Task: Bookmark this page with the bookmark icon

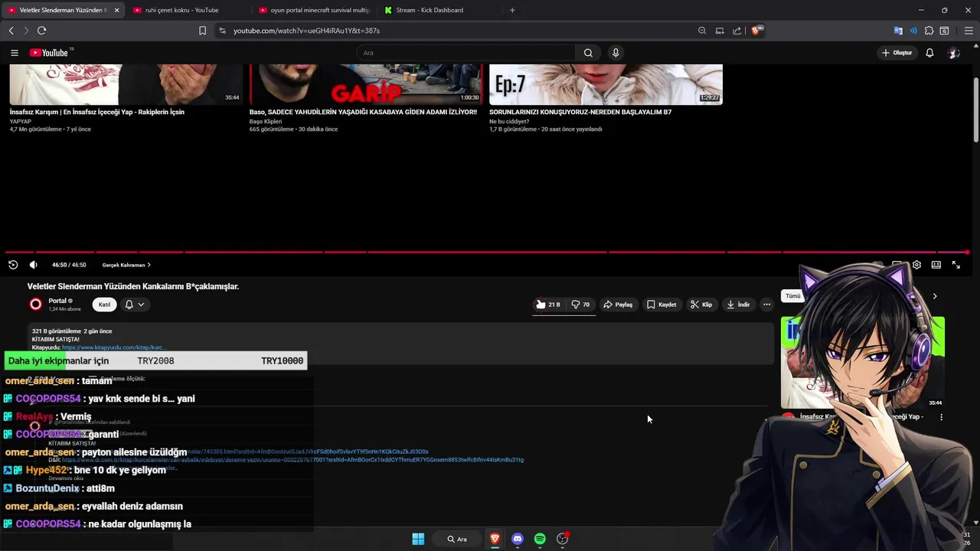Action: click(202, 31)
